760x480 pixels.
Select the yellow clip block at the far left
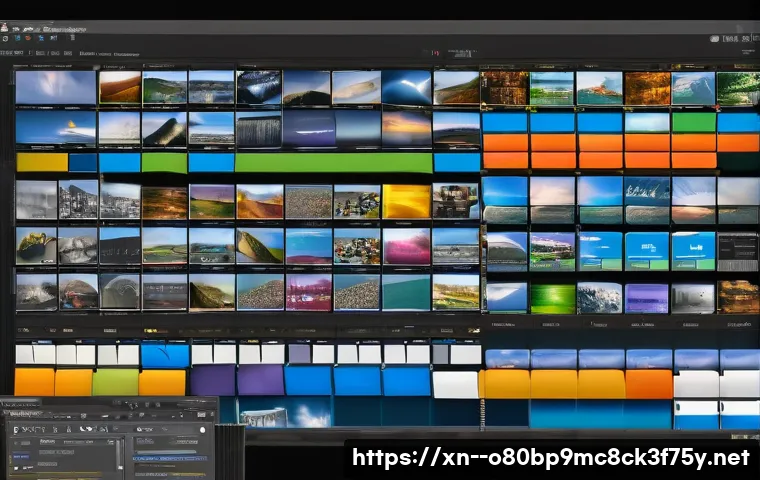41,162
